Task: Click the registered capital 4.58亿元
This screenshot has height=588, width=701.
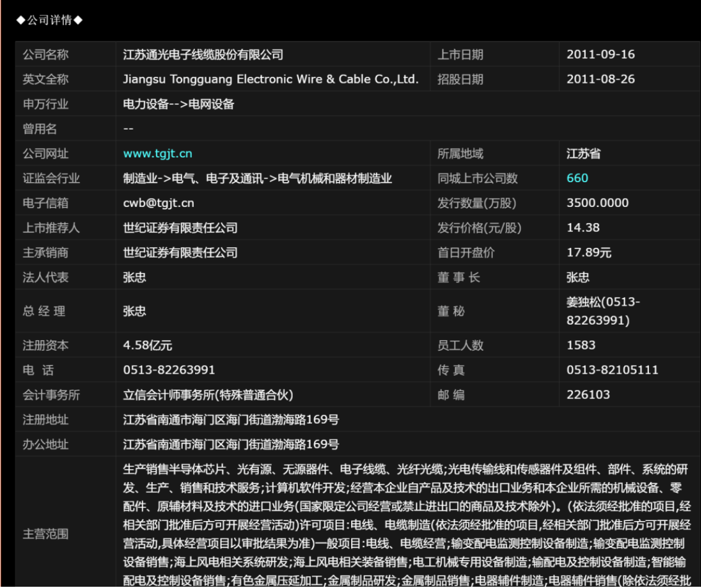Action: point(147,346)
